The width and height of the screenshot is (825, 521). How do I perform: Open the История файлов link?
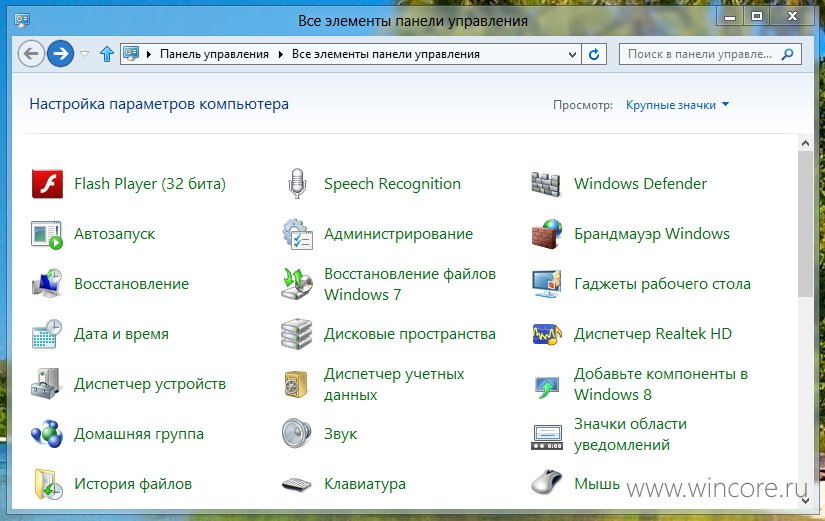point(133,484)
